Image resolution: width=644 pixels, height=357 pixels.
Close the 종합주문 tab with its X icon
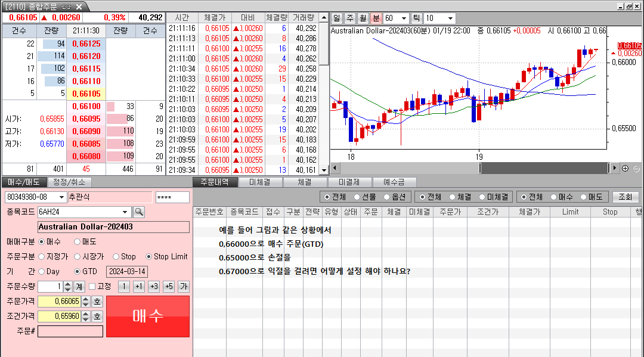79,6
